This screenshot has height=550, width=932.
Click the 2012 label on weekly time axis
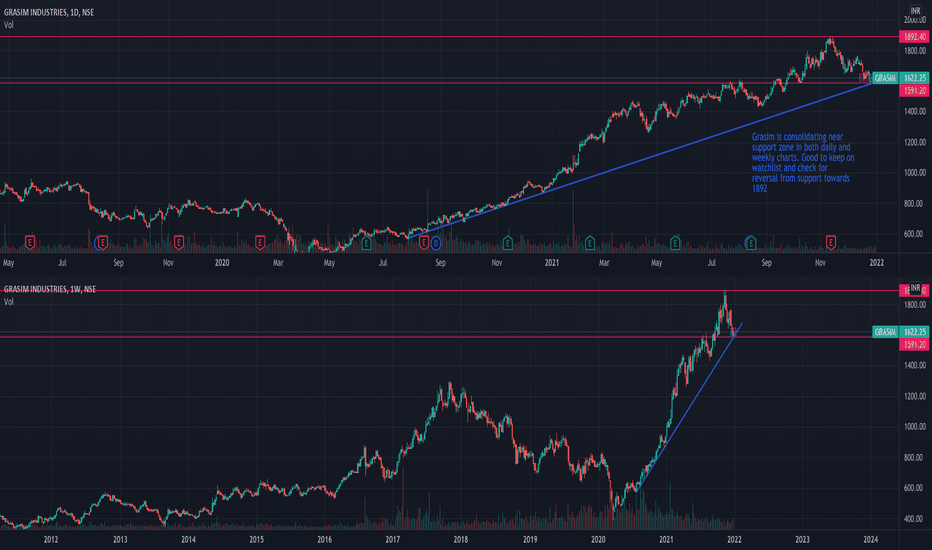click(51, 540)
